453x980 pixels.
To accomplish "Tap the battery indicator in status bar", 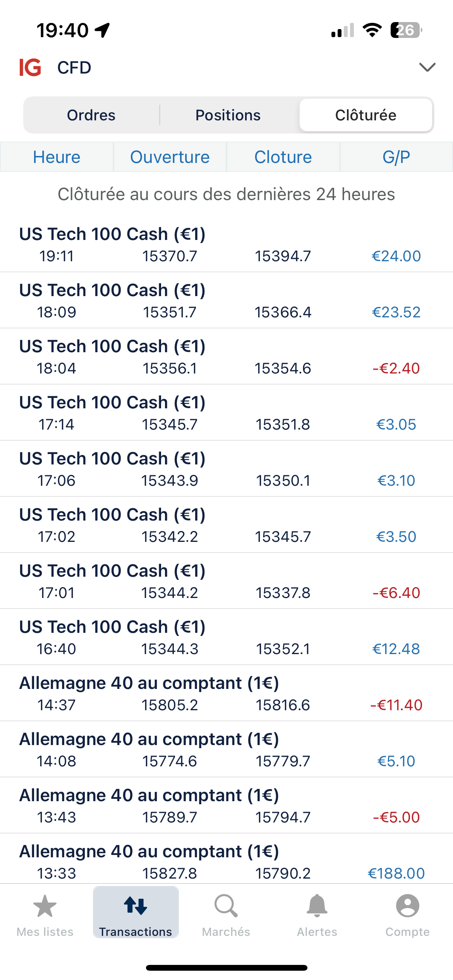I will [406, 30].
